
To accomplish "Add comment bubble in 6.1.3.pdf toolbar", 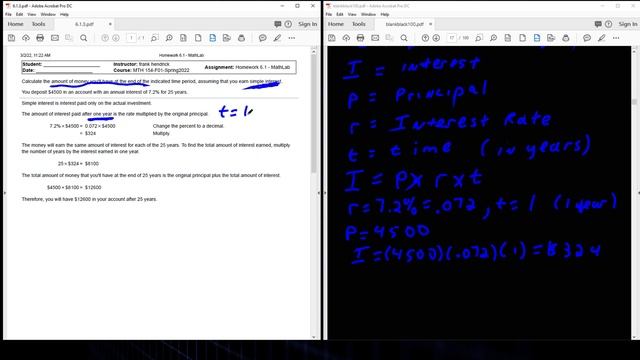I will [x=262, y=38].
